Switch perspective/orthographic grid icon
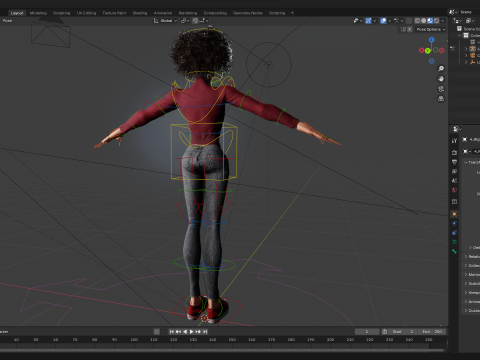This screenshot has width=480, height=360. [441, 99]
